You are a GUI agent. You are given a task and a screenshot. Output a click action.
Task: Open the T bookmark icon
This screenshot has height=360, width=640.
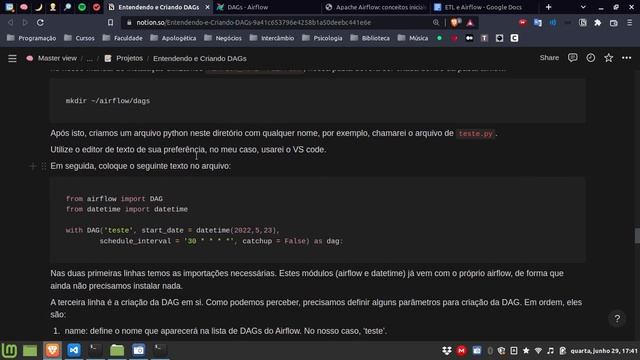coord(484,38)
